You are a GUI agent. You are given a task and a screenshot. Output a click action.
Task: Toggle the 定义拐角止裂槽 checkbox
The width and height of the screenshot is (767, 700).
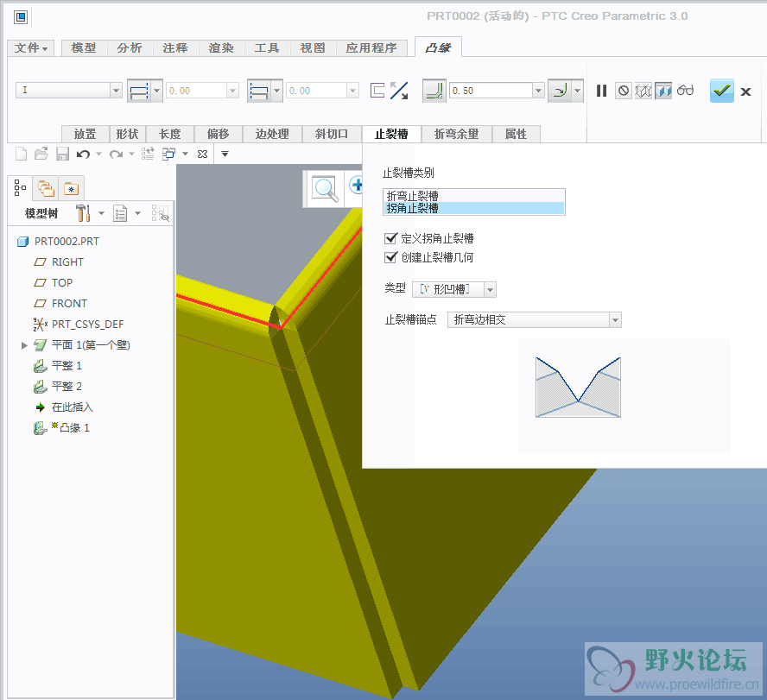click(x=390, y=238)
